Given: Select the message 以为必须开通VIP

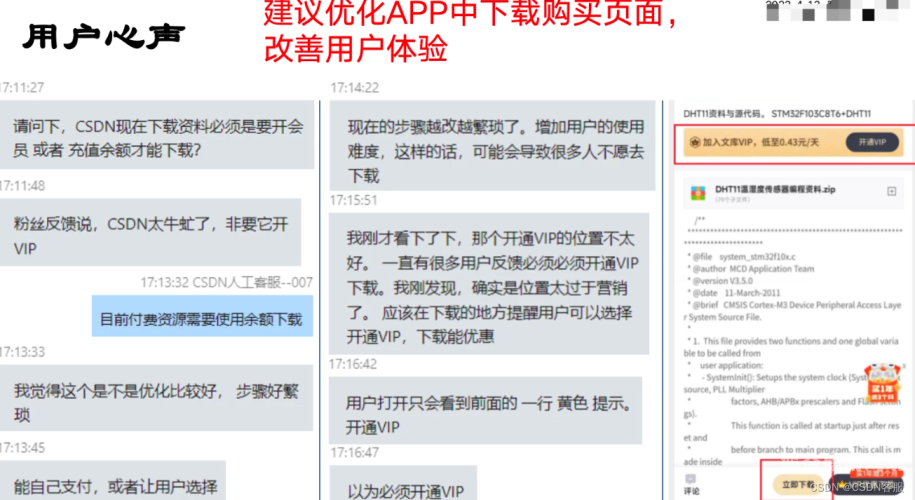Looking at the screenshot, I should 403,483.
